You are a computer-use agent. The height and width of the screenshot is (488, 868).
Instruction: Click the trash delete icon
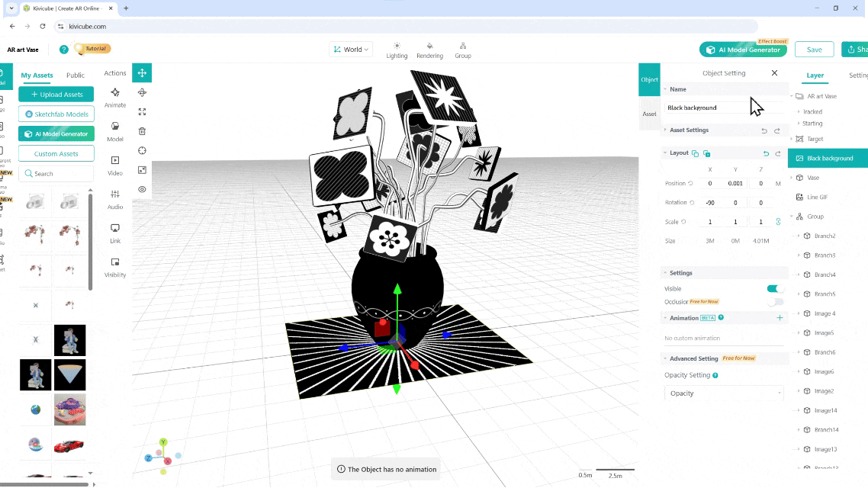(x=142, y=131)
